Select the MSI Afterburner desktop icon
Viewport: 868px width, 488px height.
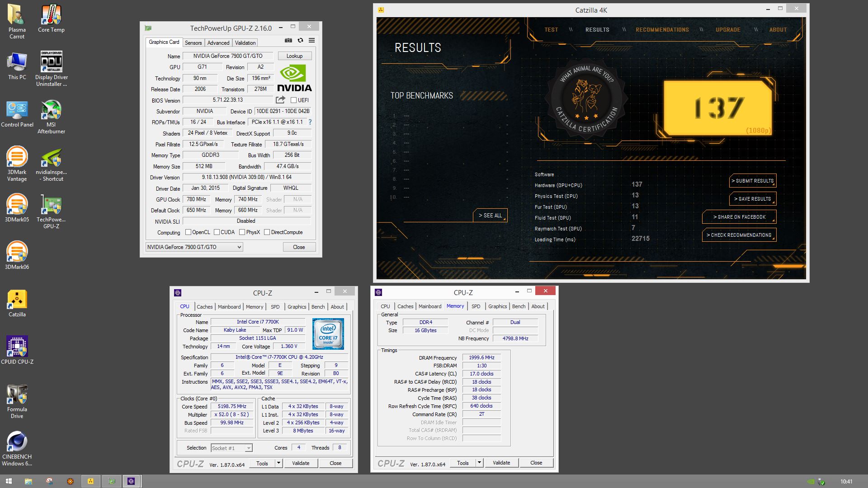pyautogui.click(x=51, y=117)
